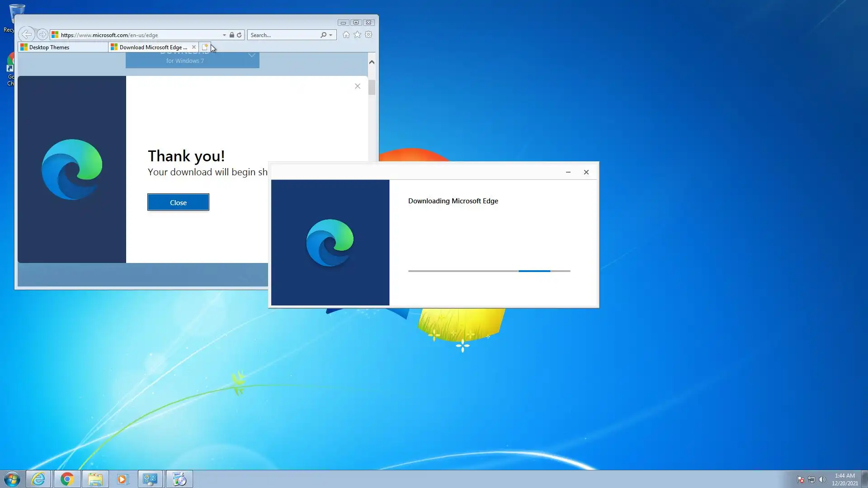Open Google Chrome from the taskbar

[67, 479]
